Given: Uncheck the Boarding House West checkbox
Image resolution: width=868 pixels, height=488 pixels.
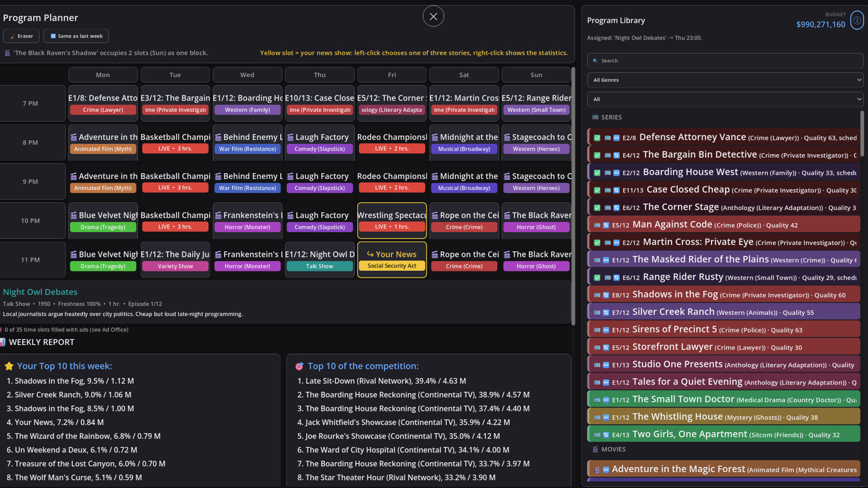Looking at the screenshot, I should click(597, 173).
